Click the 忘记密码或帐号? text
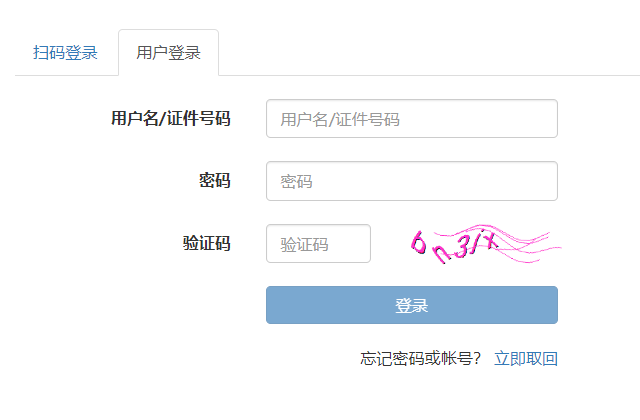The height and width of the screenshot is (420, 640). point(421,359)
